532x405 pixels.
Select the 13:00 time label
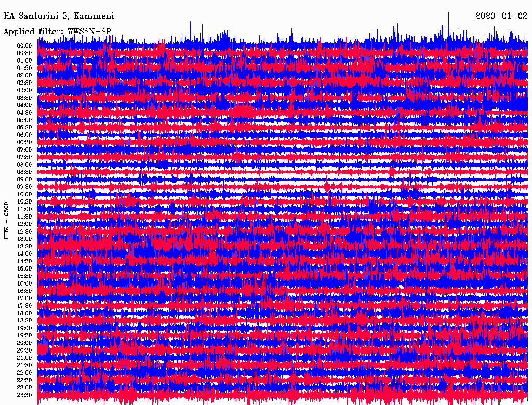click(24, 239)
